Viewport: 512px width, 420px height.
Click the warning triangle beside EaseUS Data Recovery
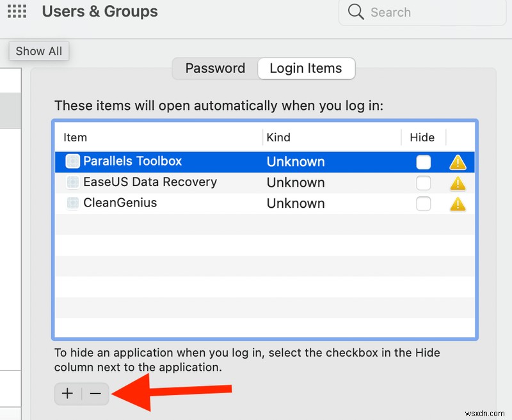pos(457,183)
